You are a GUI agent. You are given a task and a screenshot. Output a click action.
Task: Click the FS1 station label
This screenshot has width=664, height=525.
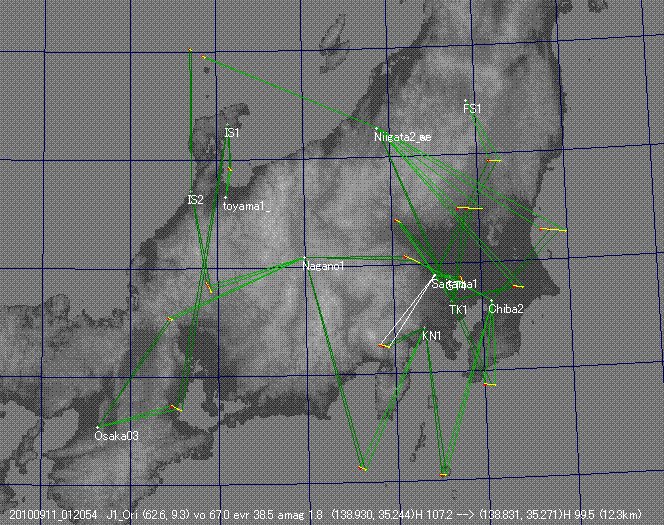472,109
